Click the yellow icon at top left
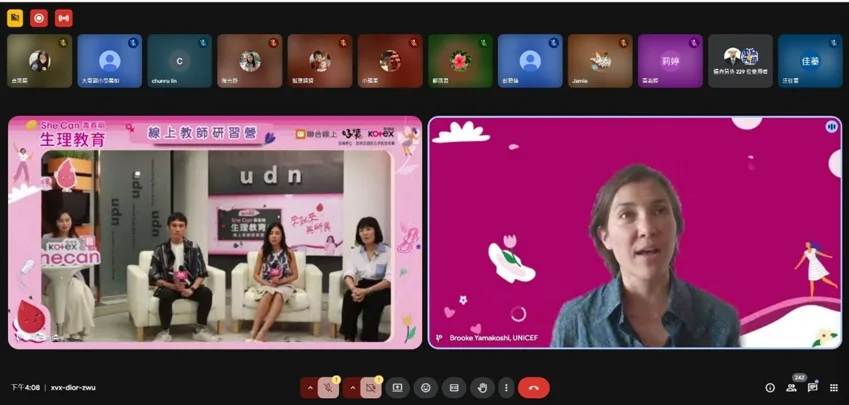The height and width of the screenshot is (405, 849). point(15,17)
